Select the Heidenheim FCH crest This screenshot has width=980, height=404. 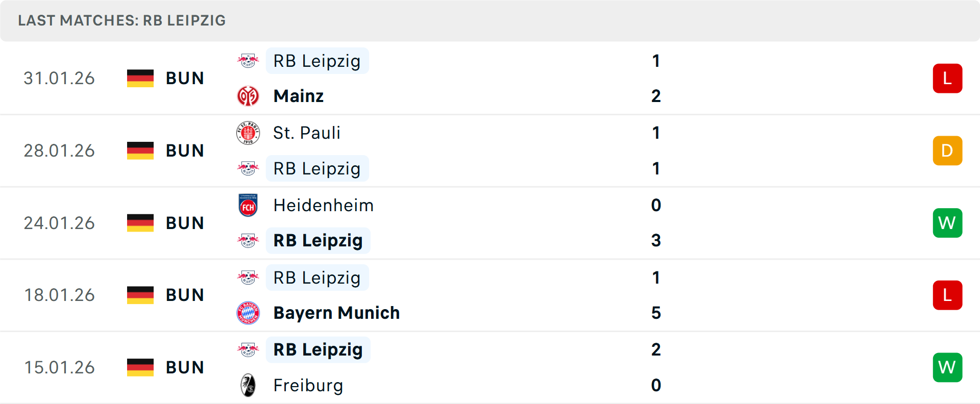point(249,205)
